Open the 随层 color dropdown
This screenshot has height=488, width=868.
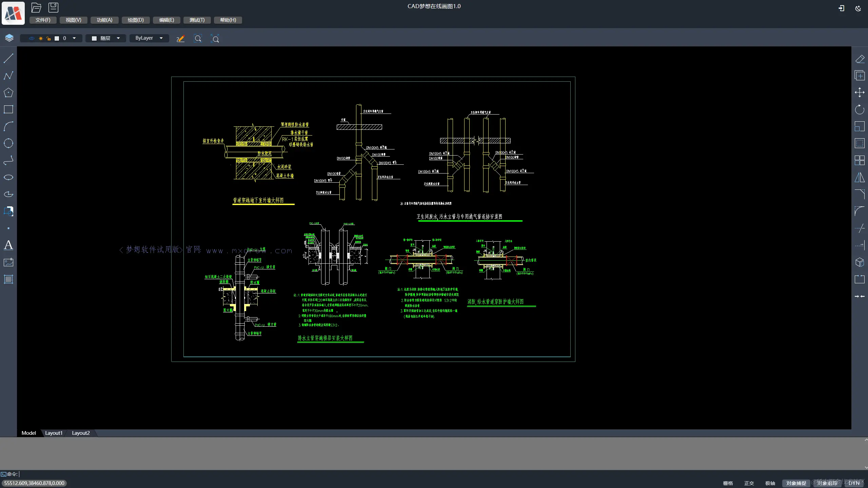pyautogui.click(x=118, y=38)
